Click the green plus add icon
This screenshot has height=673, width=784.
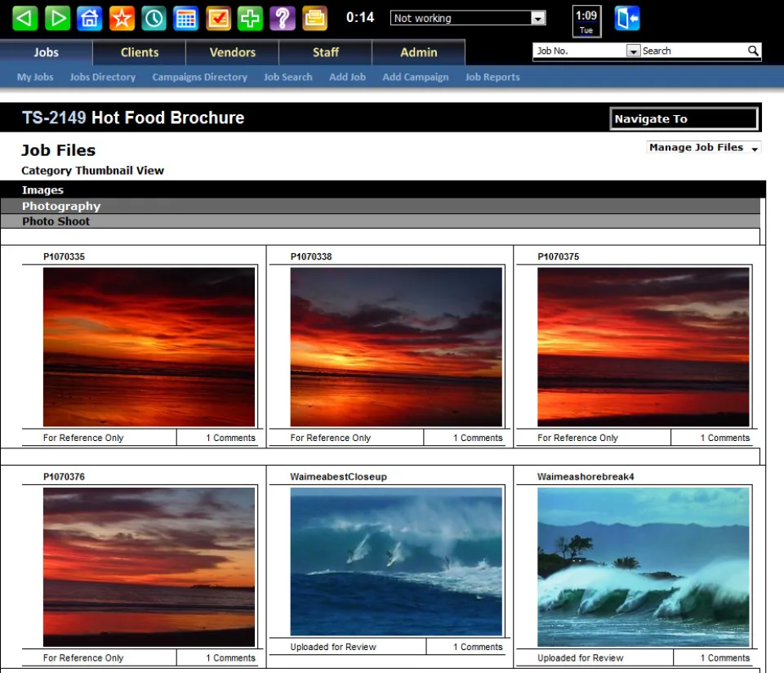pos(250,19)
